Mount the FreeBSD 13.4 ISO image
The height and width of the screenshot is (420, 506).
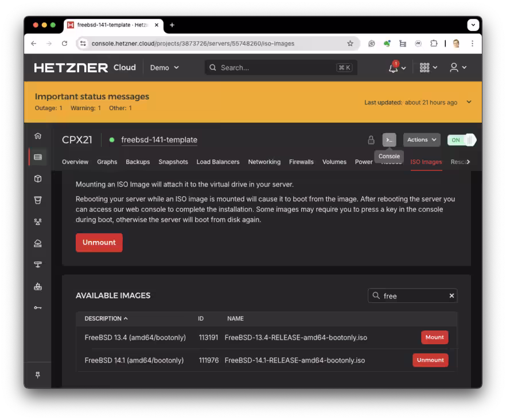[x=434, y=337]
